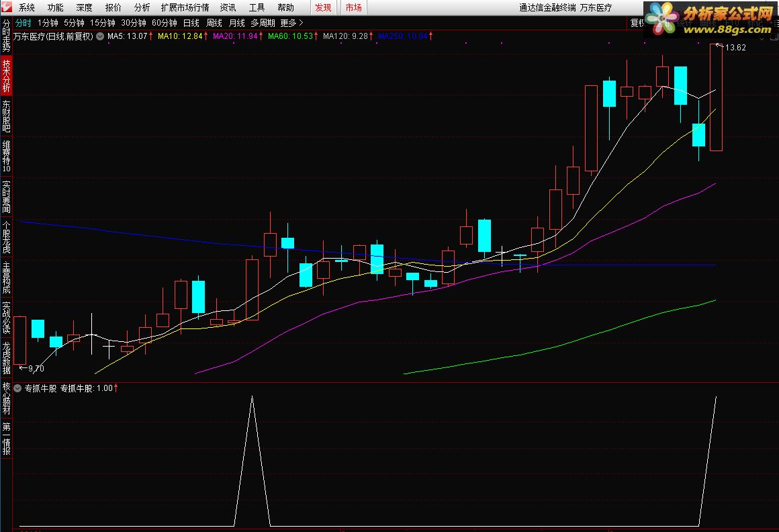Click MA5: 13.07 value label

tap(127, 36)
